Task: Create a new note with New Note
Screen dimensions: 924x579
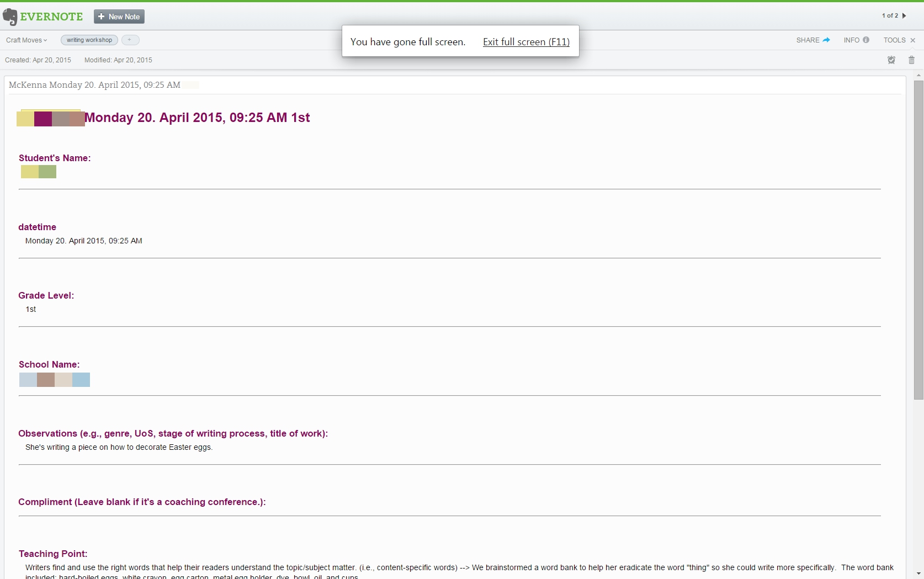Action: coord(119,17)
